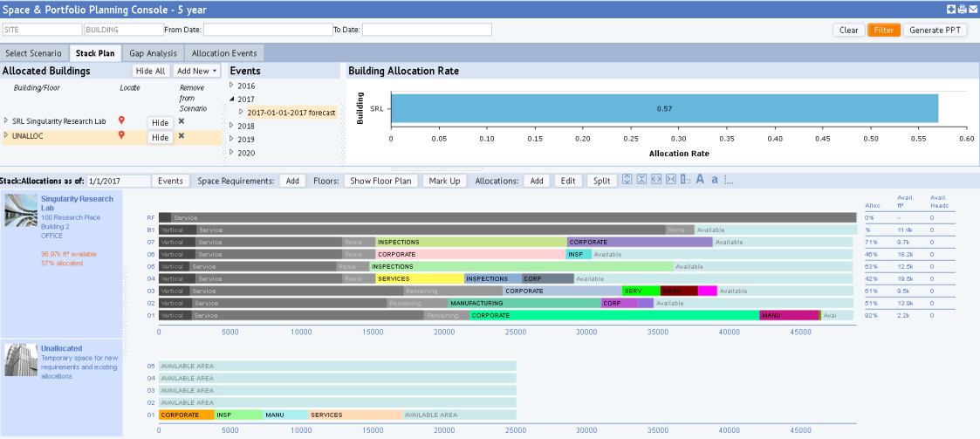
Task: Select the light green INSPECTIONS block on floor 07
Action: point(471,242)
